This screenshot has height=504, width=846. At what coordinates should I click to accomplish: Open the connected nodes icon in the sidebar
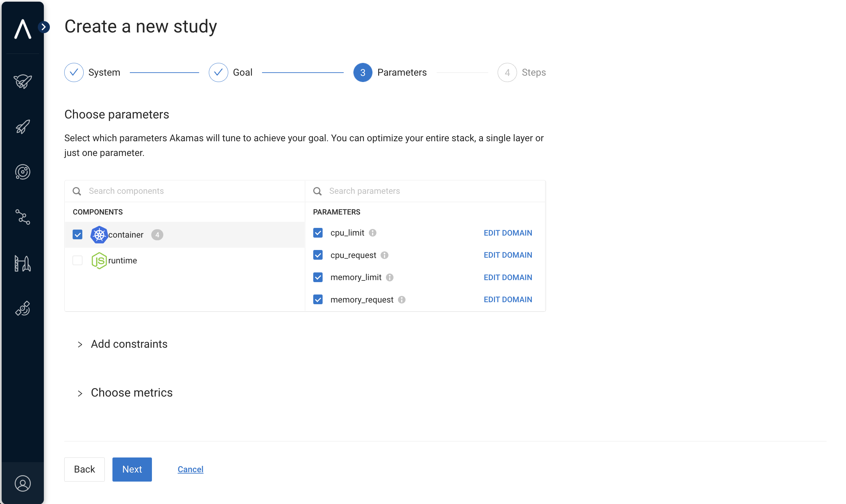(22, 217)
